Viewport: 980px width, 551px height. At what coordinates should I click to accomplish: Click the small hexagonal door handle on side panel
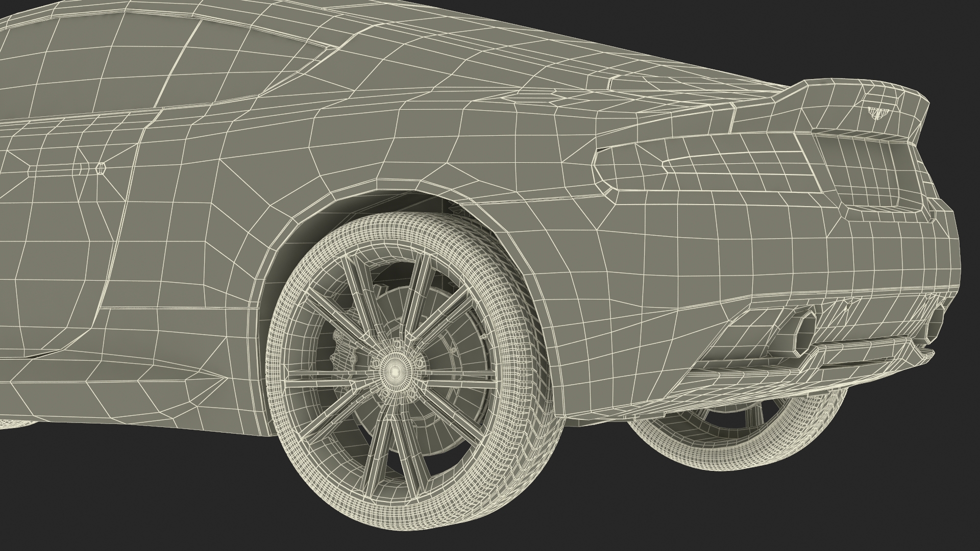pos(101,168)
